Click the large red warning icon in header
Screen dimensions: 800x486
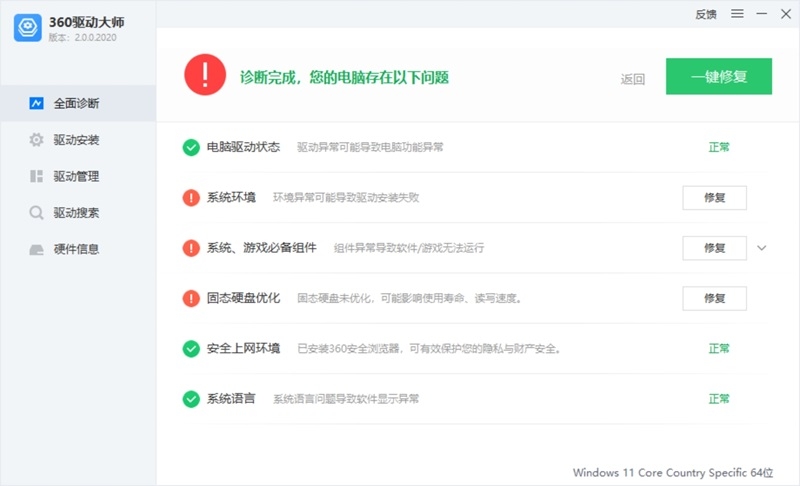(x=204, y=75)
